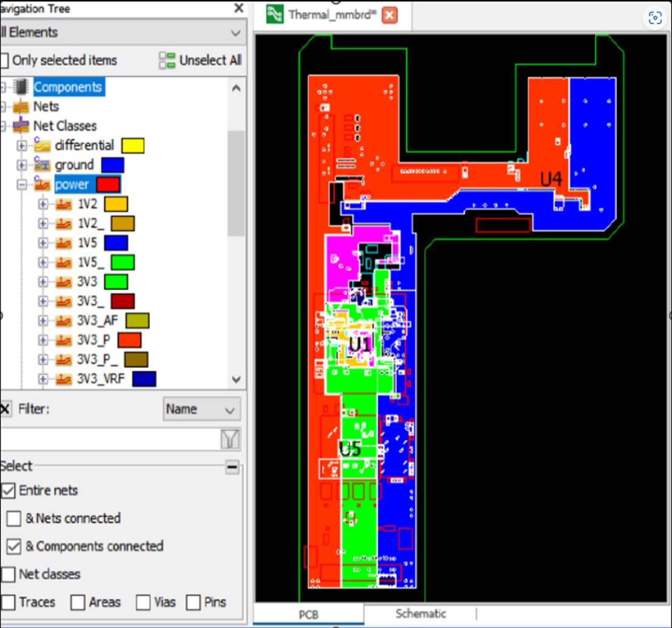
Task: Click the screenshot capture icon
Action: coord(654,18)
